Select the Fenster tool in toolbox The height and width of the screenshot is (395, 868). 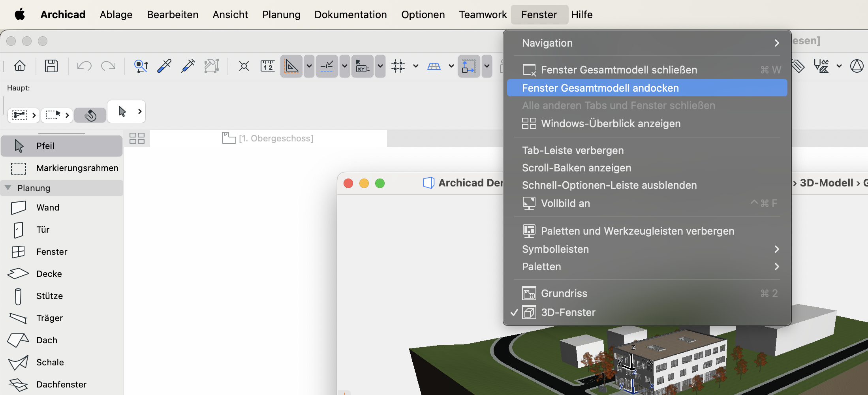point(62,252)
